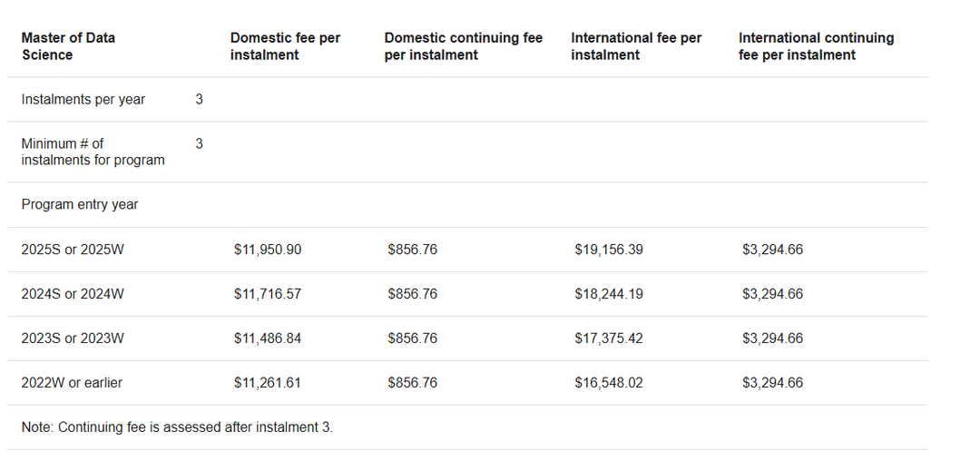Click the "Domestic fee per instalment" column header

[285, 46]
